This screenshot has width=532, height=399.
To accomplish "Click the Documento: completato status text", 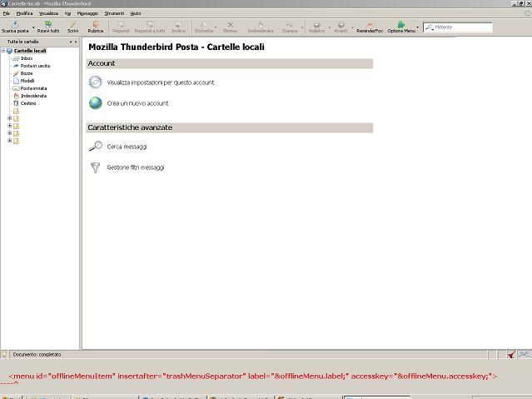I will click(x=37, y=355).
